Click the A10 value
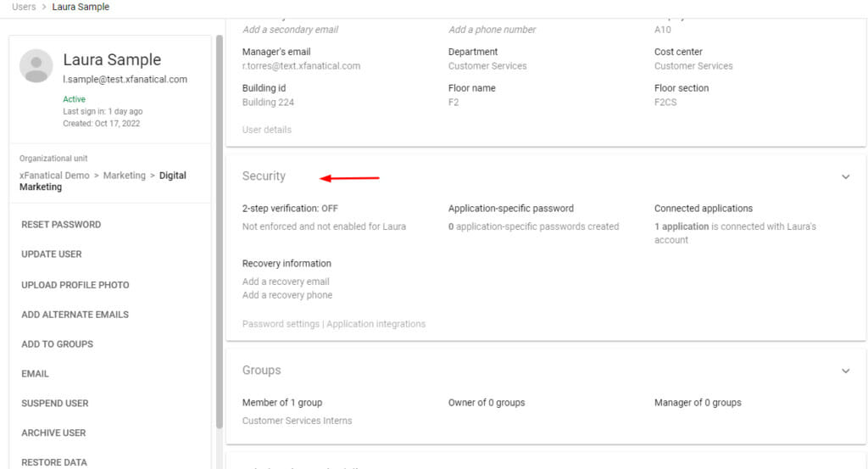 pyautogui.click(x=663, y=30)
